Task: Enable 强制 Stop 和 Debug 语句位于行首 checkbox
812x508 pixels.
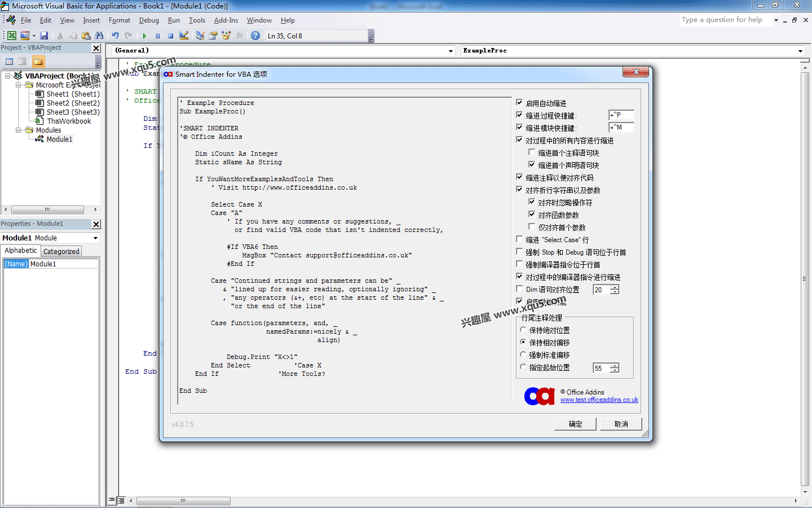Action: click(x=520, y=252)
